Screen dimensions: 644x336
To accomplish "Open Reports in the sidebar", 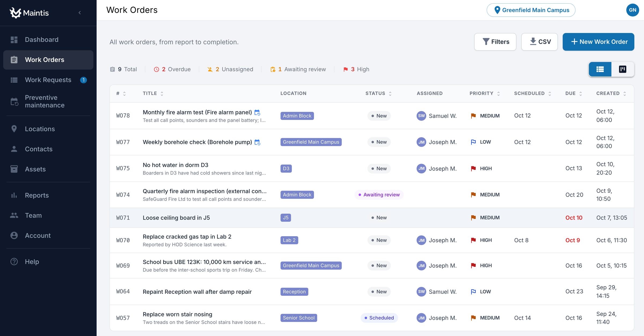I will [x=48, y=195].
